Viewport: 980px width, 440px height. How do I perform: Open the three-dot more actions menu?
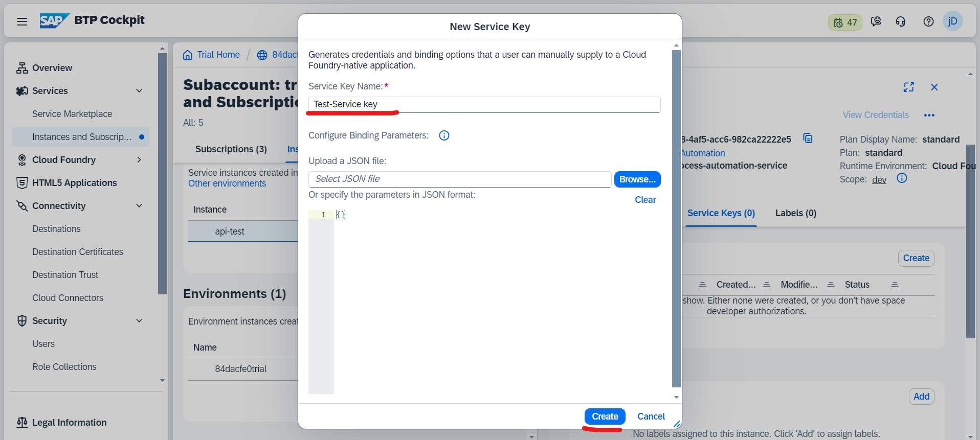point(929,115)
